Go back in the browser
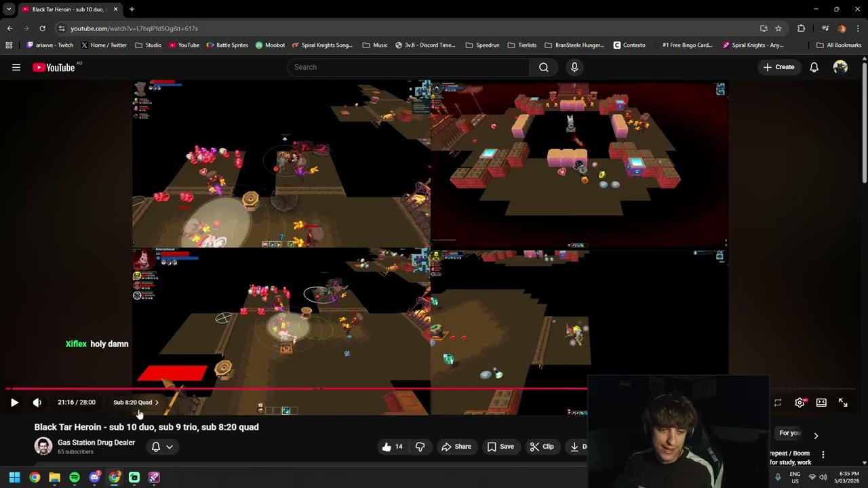The image size is (868, 488). click(9, 28)
